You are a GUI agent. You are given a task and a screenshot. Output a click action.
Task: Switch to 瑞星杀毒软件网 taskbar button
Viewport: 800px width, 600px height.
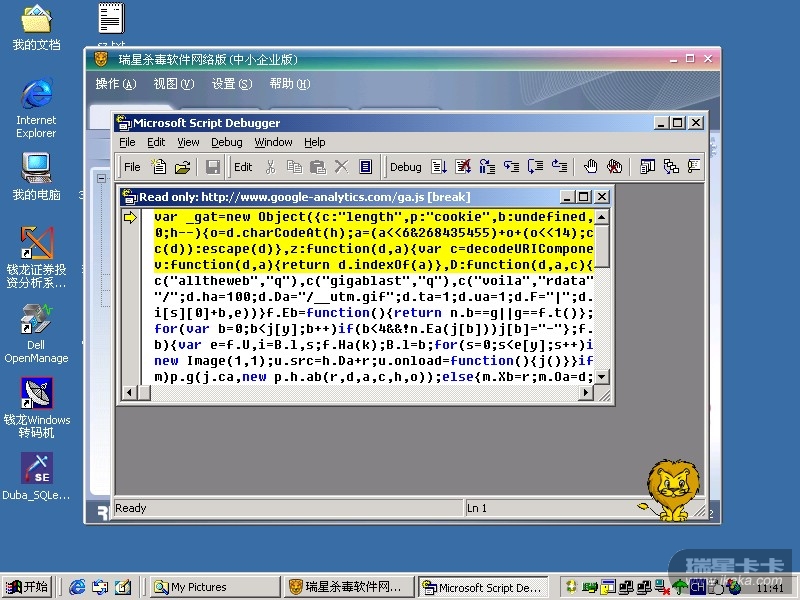tap(349, 587)
